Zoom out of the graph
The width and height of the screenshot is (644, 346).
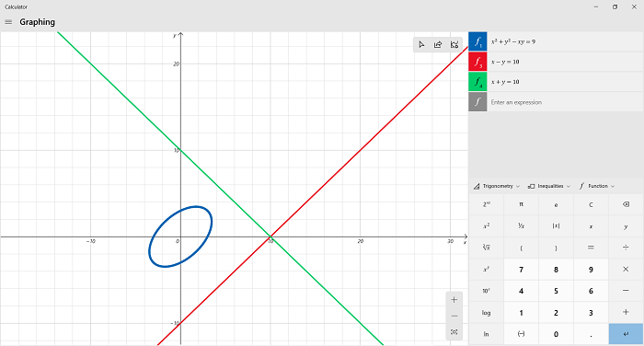[454, 316]
